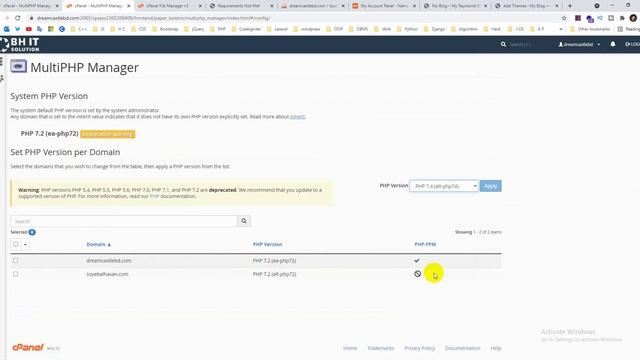Switch to the Add Themes - My Blog tab

(x=526, y=6)
